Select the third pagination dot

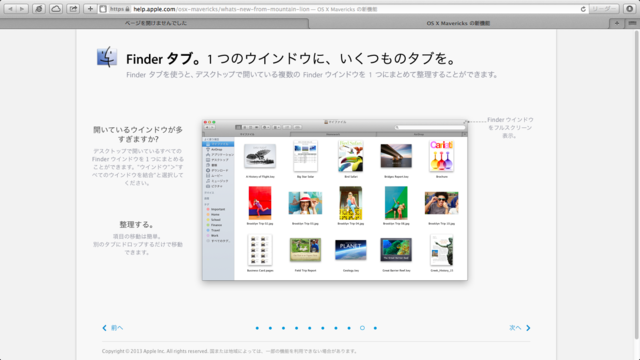coord(283,328)
